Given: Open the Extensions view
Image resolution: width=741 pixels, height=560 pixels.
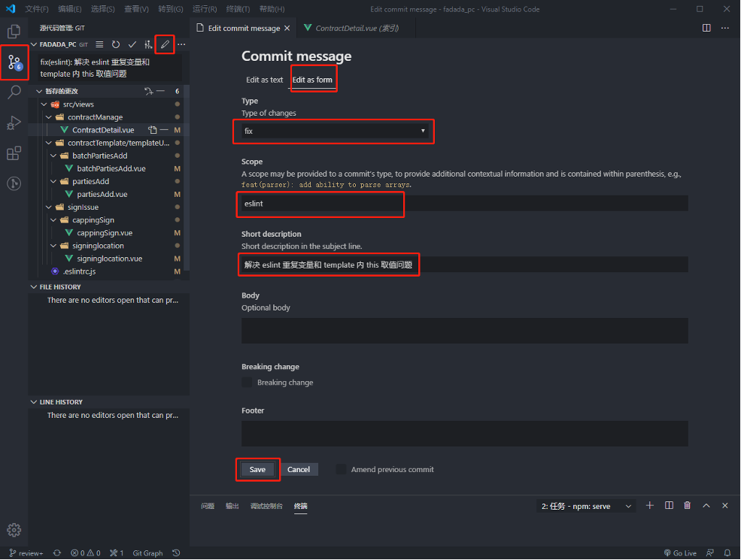Looking at the screenshot, I should click(x=14, y=153).
